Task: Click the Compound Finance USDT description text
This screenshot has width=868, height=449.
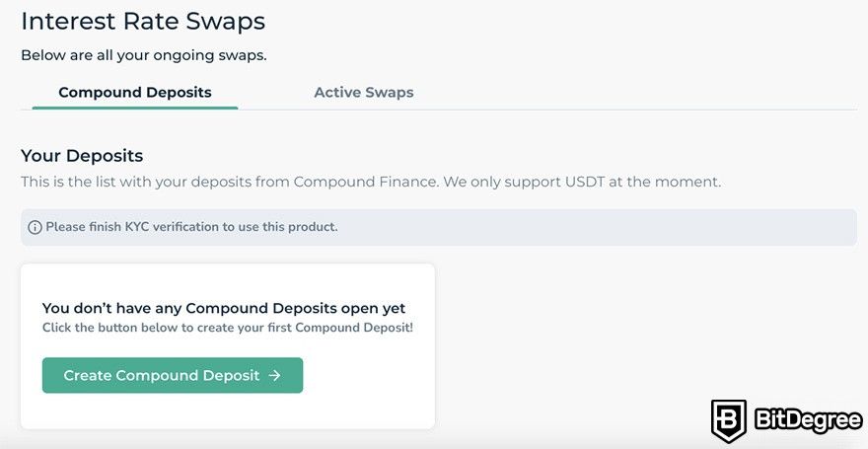Action: (371, 182)
